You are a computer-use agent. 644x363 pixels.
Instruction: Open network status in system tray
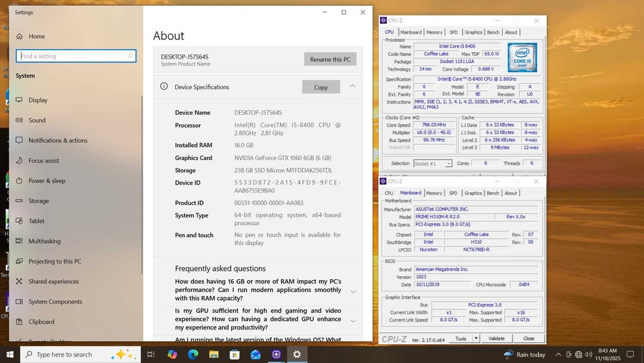[578, 355]
